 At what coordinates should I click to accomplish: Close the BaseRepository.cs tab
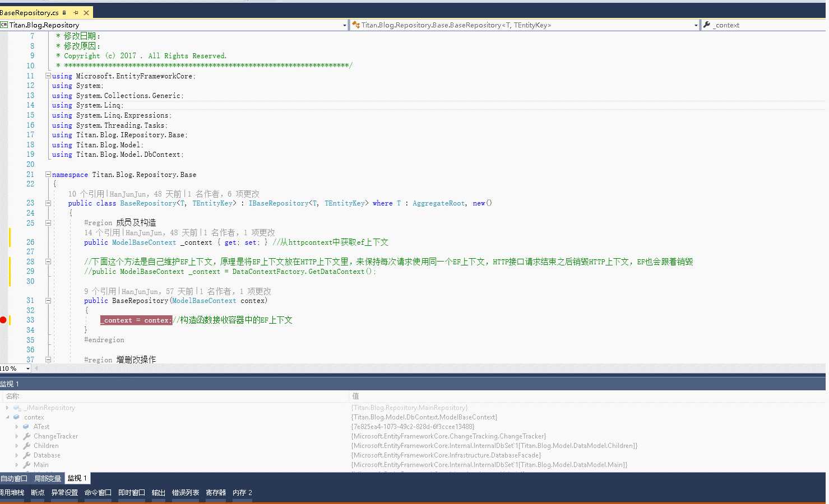tap(86, 12)
